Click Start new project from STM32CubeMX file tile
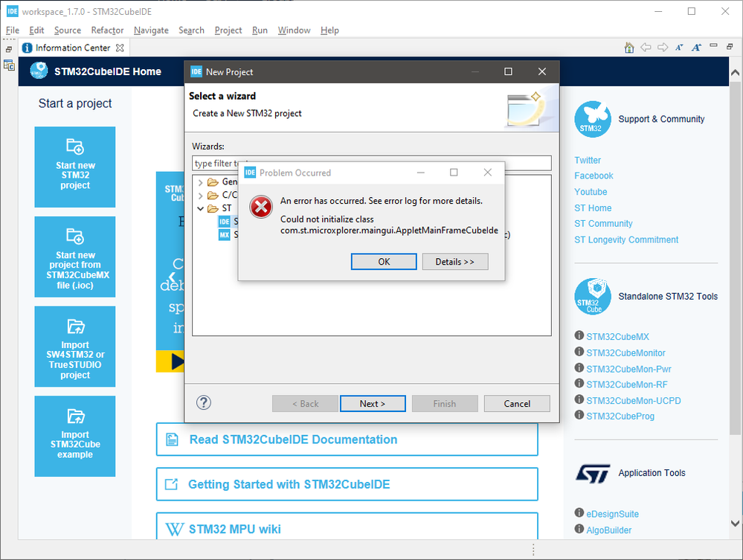Viewport: 743px width, 560px height. pos(75,257)
